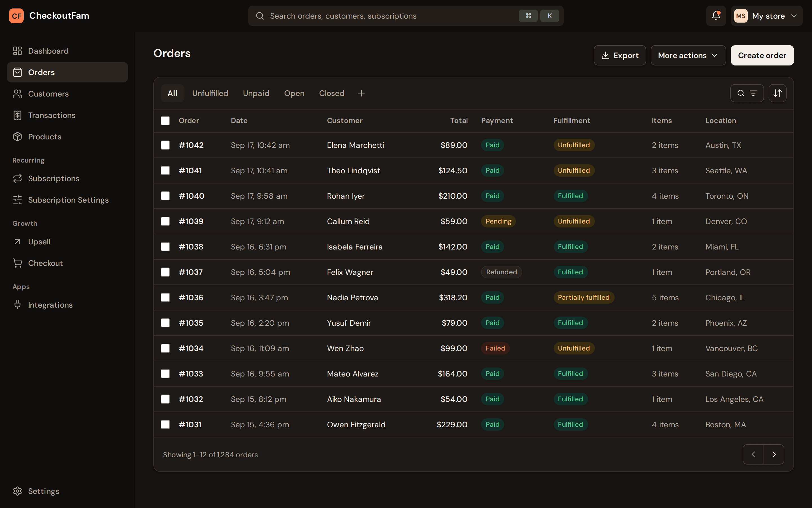This screenshot has height=508, width=812.
Task: Tick the checkbox for order #1036
Action: point(165,297)
